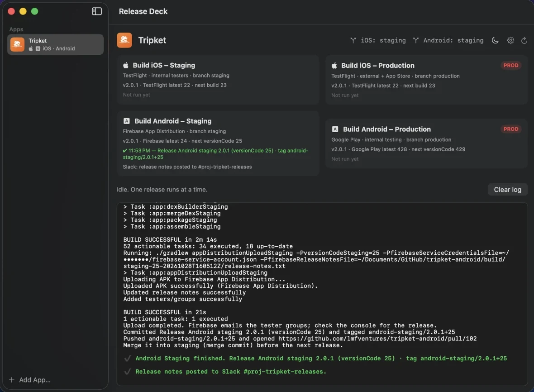Click 'Idle. One release runs at a time.'
Viewport: 534px width, 392px height.
(162, 189)
